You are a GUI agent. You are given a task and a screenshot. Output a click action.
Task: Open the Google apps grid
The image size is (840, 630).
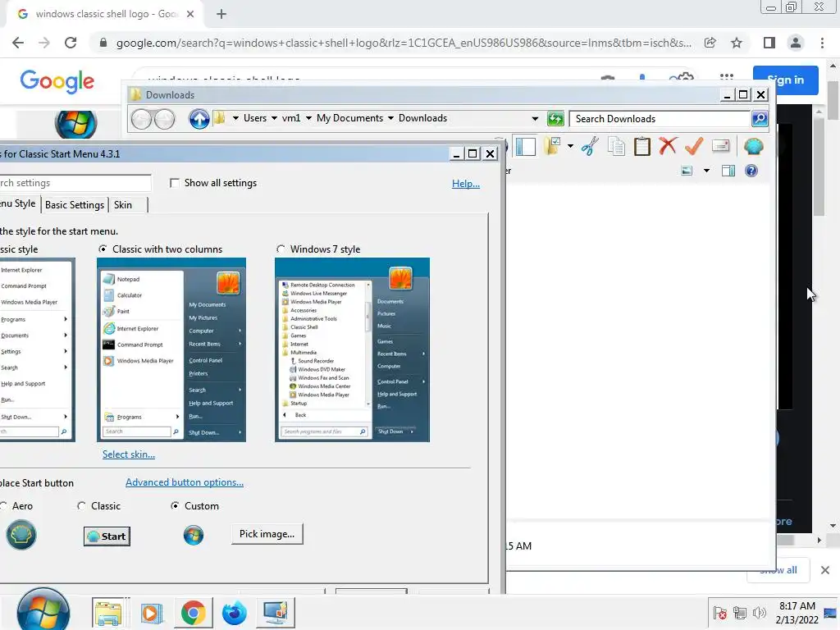(727, 76)
